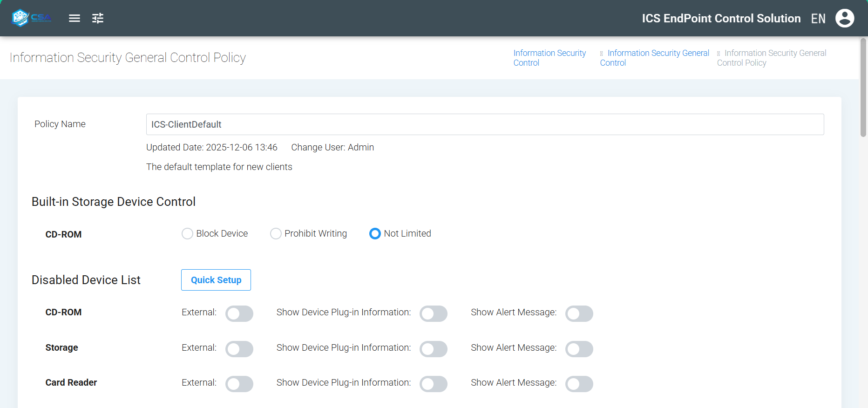Enable Show Alert Message for Card Reader

(579, 384)
